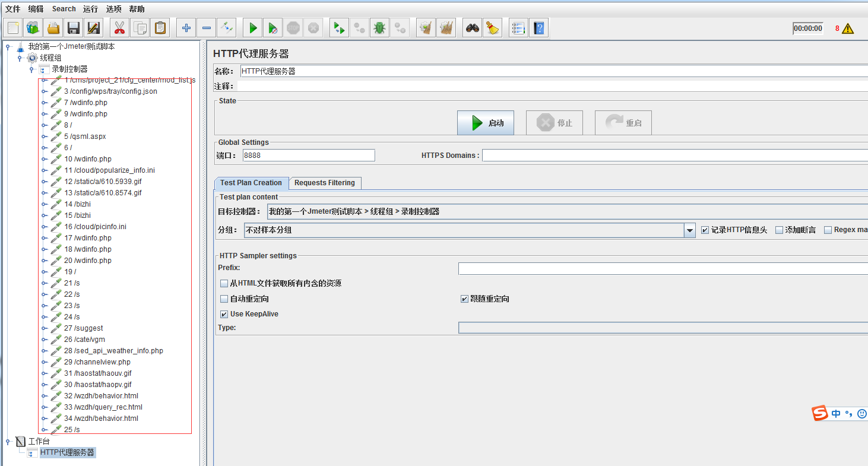Select the HTTP代理服务器 tree item
The height and width of the screenshot is (466, 868).
[x=67, y=452]
